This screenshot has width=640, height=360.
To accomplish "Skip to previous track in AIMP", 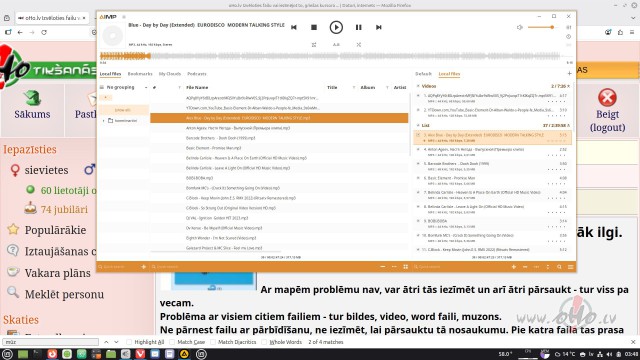I will coord(293,27).
